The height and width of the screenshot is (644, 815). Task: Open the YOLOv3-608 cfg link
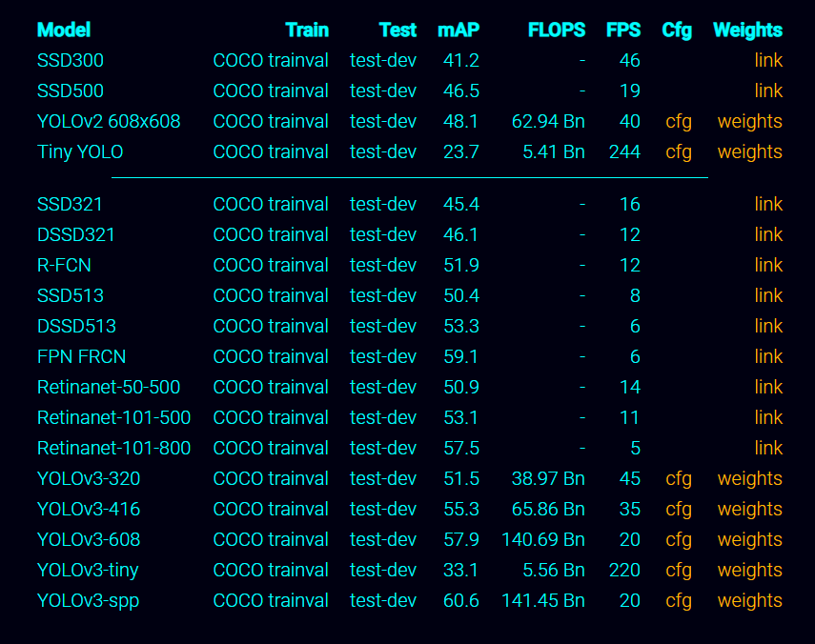[x=679, y=541]
